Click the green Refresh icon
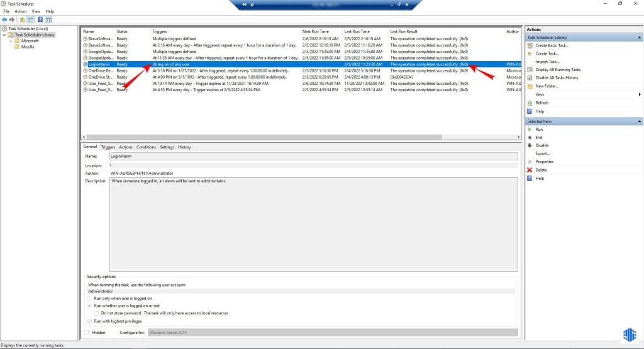 (530, 103)
